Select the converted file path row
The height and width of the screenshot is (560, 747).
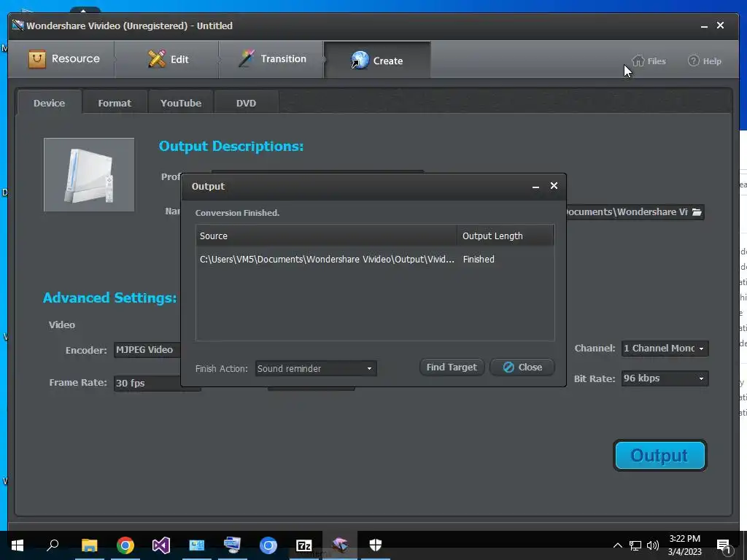(x=327, y=259)
